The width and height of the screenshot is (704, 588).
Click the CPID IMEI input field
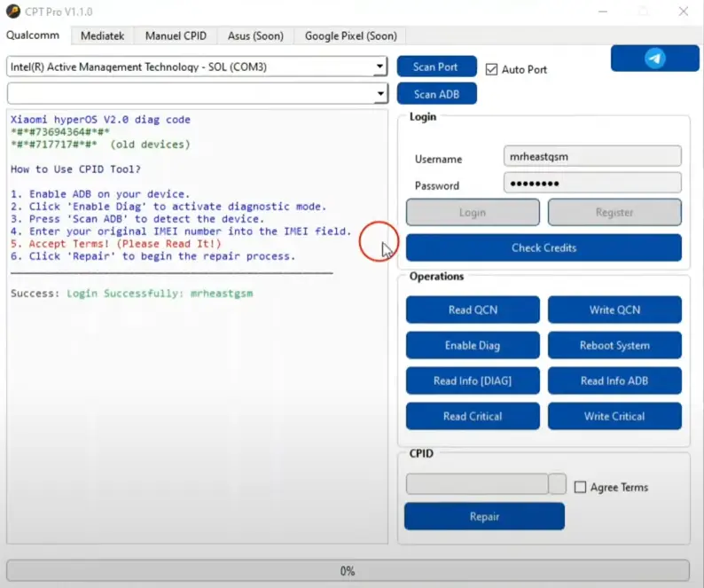coord(477,483)
